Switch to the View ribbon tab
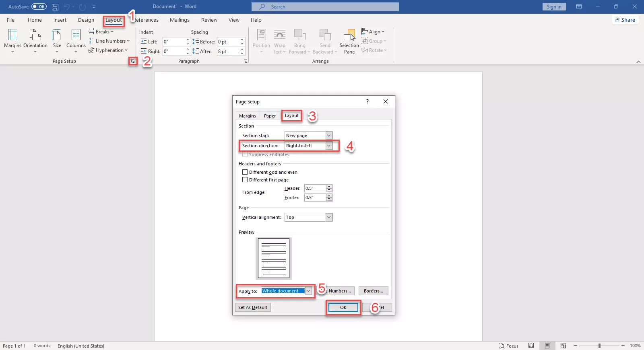This screenshot has height=350, width=644. 234,20
